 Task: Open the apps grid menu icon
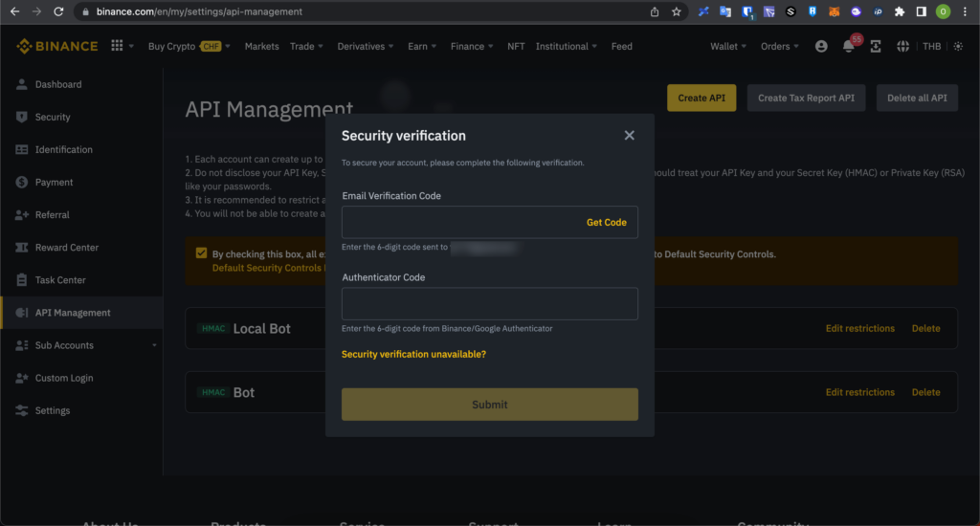click(117, 46)
